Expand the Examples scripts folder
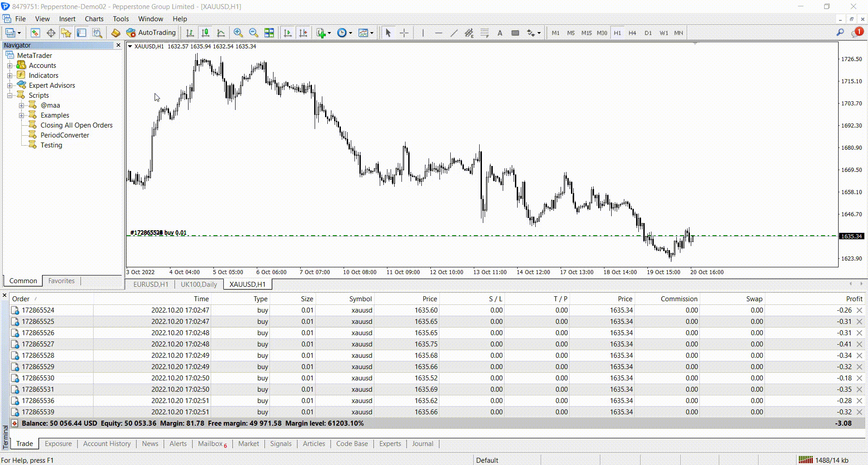The width and height of the screenshot is (868, 465). [x=22, y=115]
